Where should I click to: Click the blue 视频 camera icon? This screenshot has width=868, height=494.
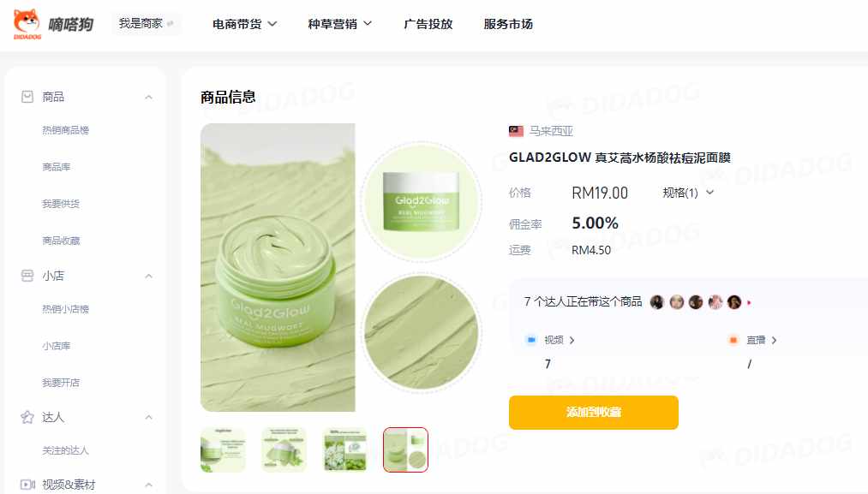pos(531,340)
